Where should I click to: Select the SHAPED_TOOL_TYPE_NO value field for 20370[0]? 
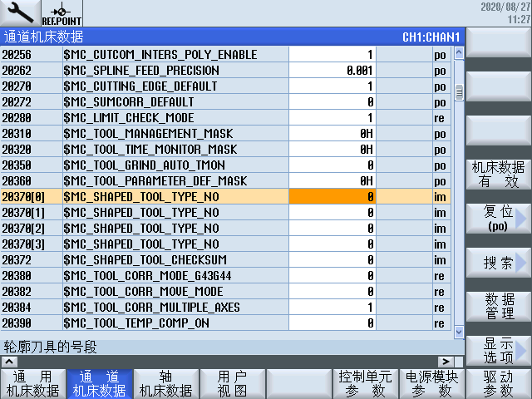pos(332,197)
